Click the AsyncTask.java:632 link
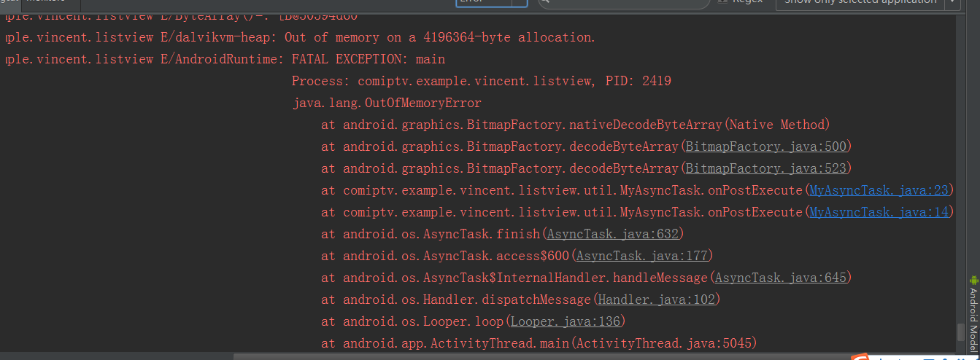 [612, 234]
